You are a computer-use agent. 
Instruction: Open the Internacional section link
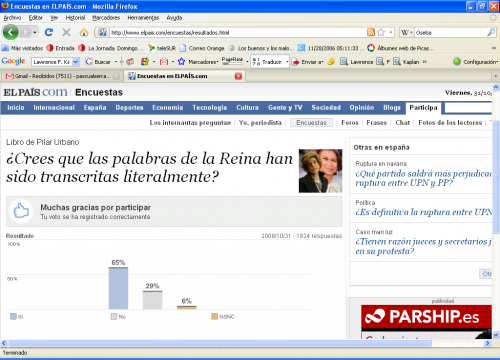[54, 108]
